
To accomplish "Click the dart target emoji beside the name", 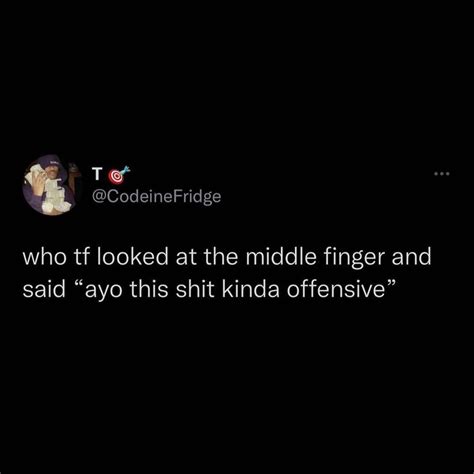I will click(119, 175).
